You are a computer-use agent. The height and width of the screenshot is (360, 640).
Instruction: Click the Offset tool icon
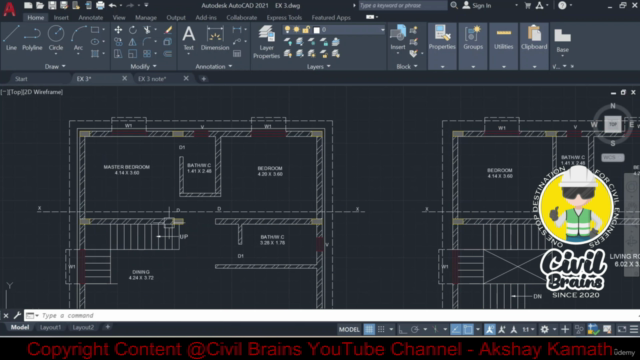[x=168, y=53]
